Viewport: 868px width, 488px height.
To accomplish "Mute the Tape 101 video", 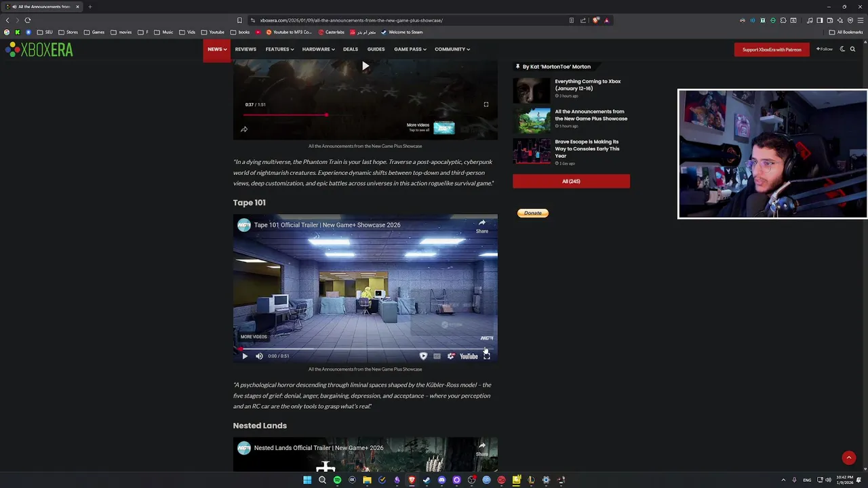I will click(x=259, y=356).
